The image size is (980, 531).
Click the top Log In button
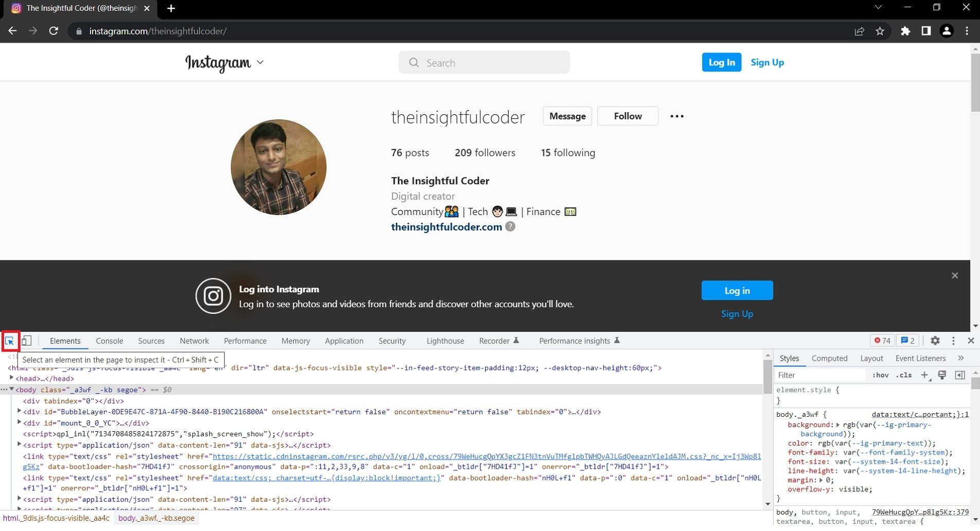click(x=722, y=62)
